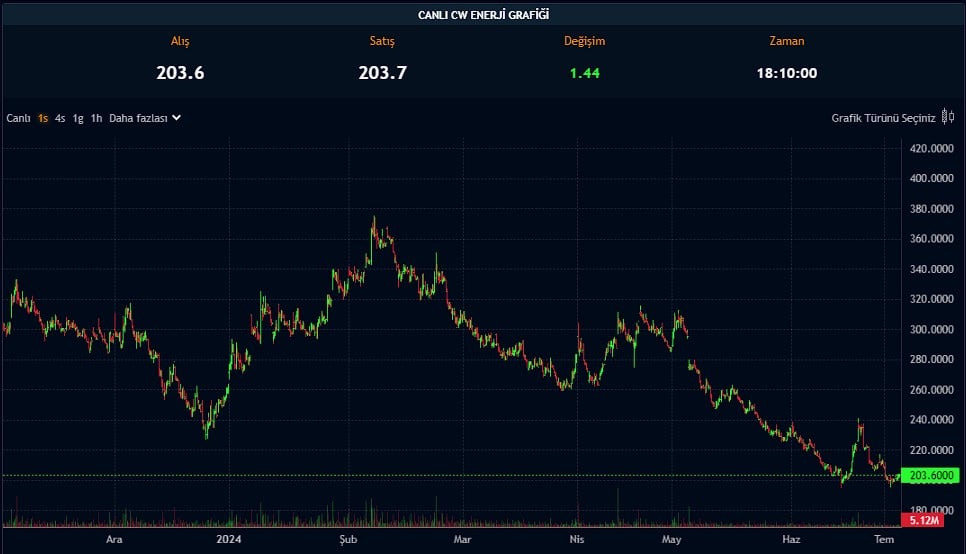Switch to the Canlı live view
This screenshot has height=554, width=966.
[18, 118]
